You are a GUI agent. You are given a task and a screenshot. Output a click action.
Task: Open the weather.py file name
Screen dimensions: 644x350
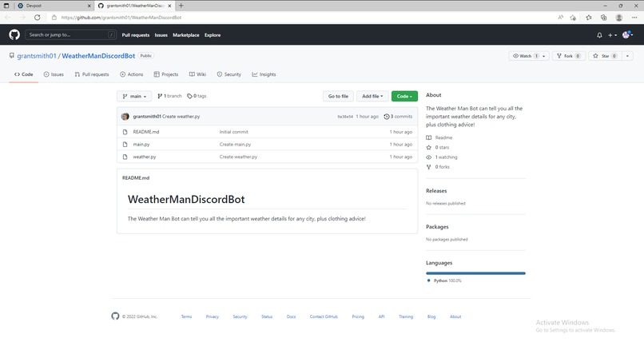(x=144, y=157)
